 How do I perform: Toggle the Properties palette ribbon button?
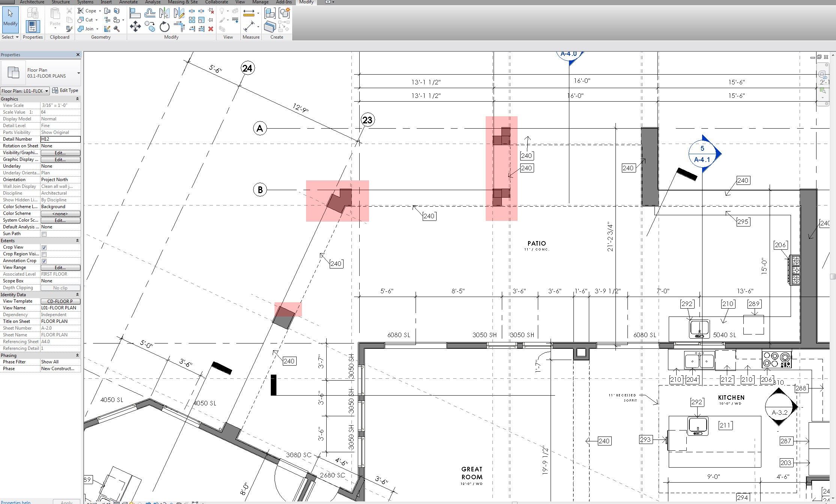33,27
